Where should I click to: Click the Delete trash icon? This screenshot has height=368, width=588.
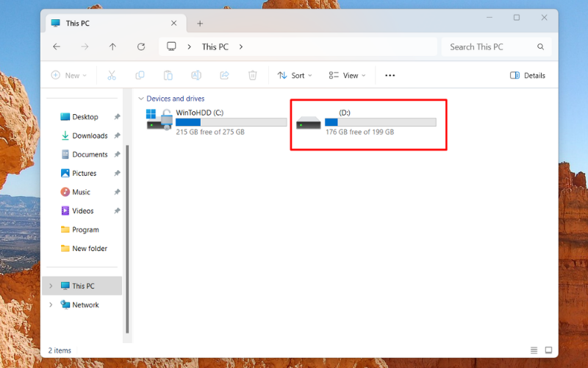(252, 75)
